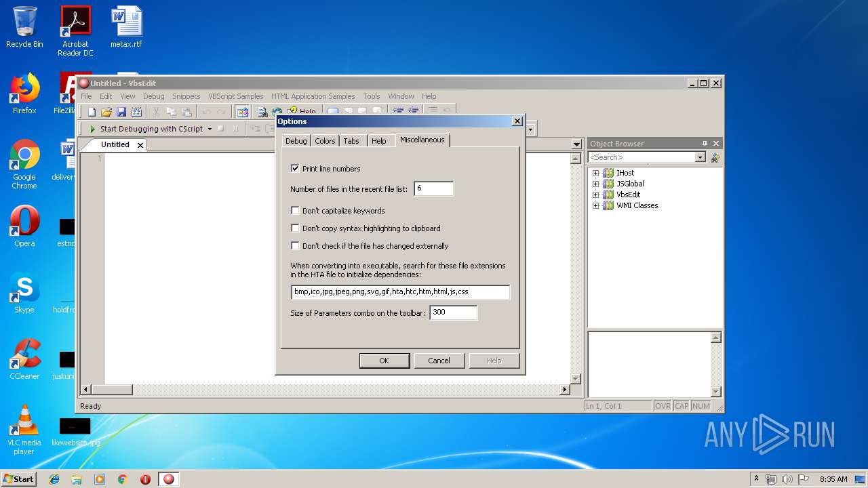Open the document tabs list dropdown arrow
Screen dimensions: 868x488
pos(576,144)
